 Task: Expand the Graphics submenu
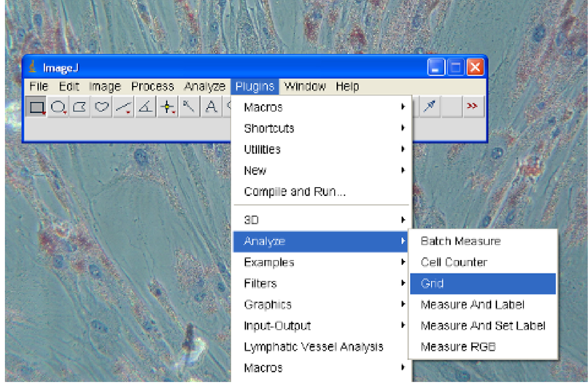coord(322,305)
